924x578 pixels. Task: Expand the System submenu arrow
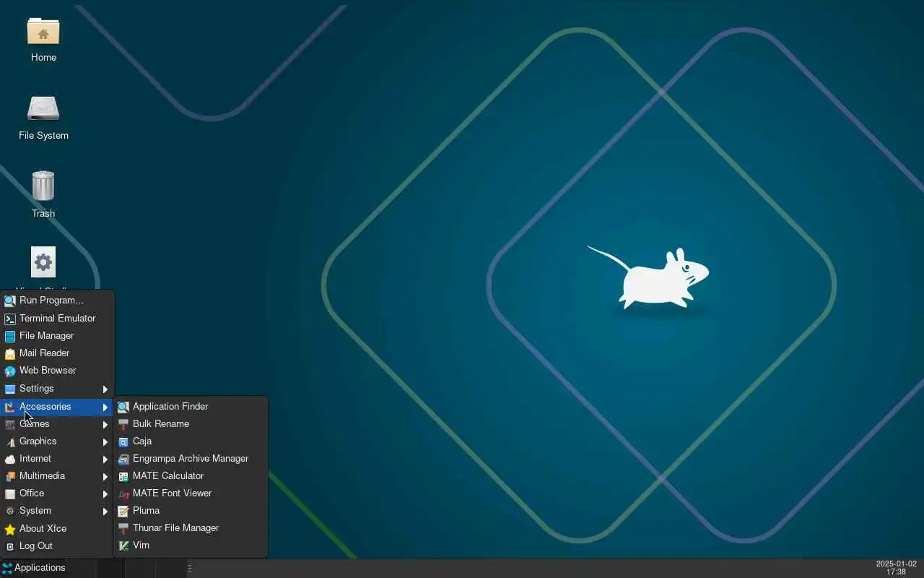point(105,511)
